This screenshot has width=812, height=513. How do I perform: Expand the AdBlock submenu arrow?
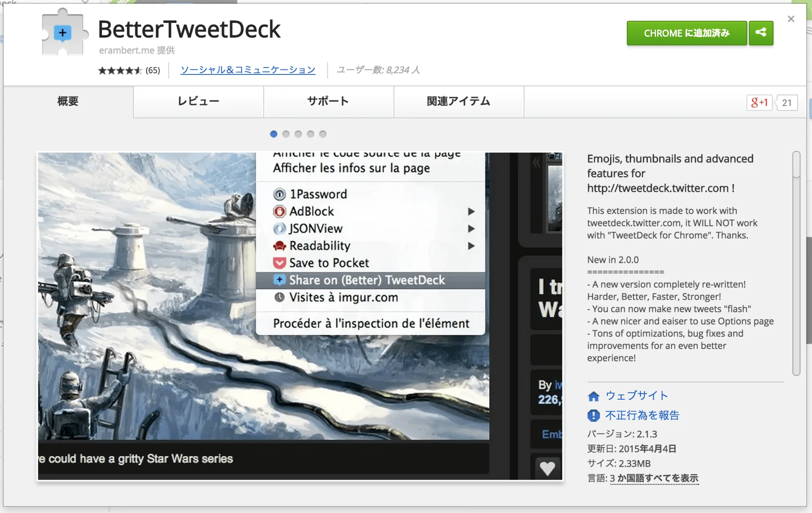click(471, 211)
